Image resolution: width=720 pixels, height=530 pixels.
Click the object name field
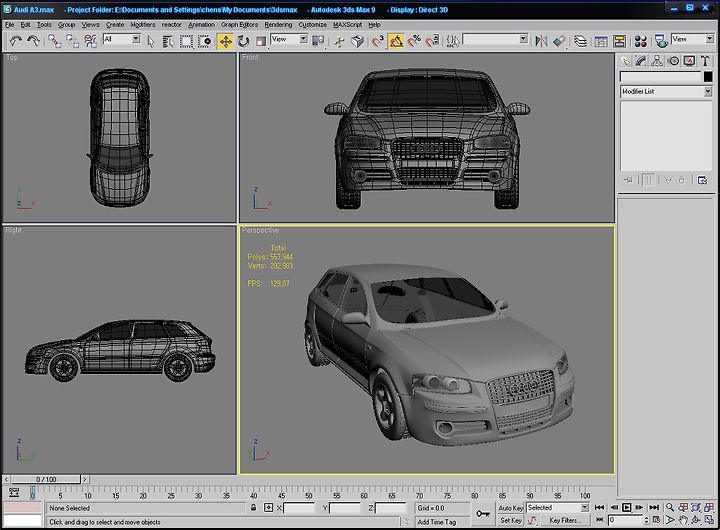660,77
